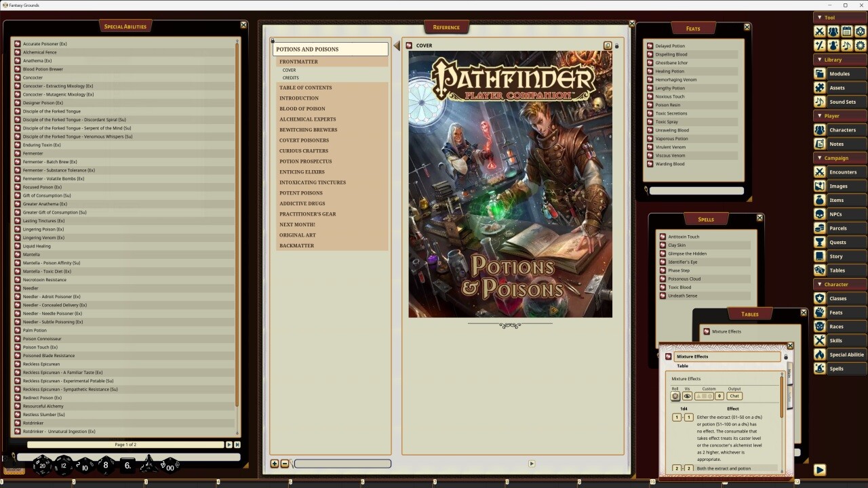The image size is (868, 488).
Task: Toggle the Vis eye in Mixture Effects
Action: (687, 396)
